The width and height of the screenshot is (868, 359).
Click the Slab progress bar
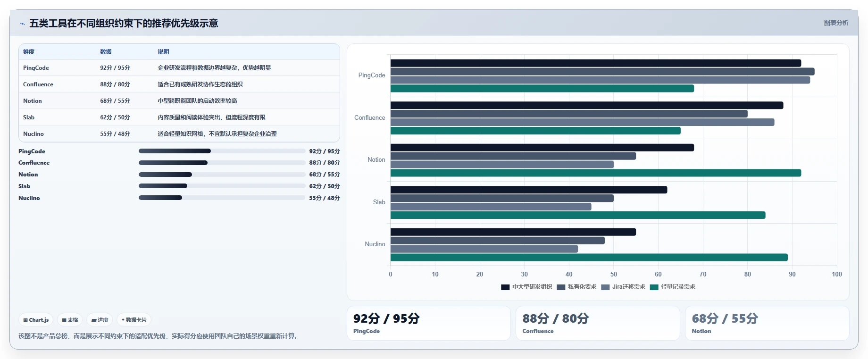click(x=222, y=186)
